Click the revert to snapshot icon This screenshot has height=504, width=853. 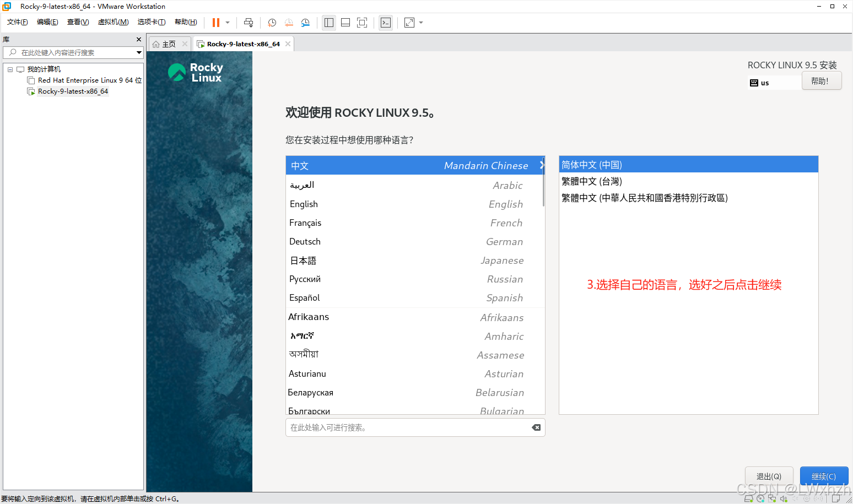click(x=289, y=23)
